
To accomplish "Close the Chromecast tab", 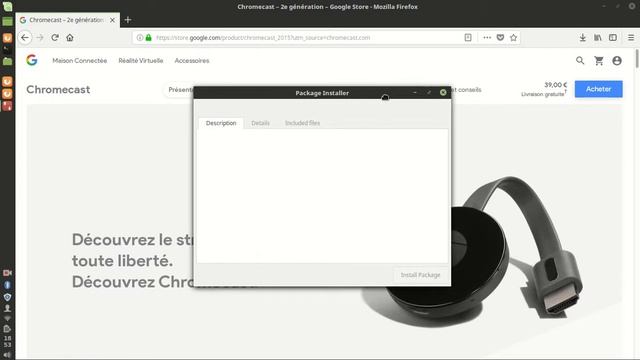I will click(x=112, y=20).
